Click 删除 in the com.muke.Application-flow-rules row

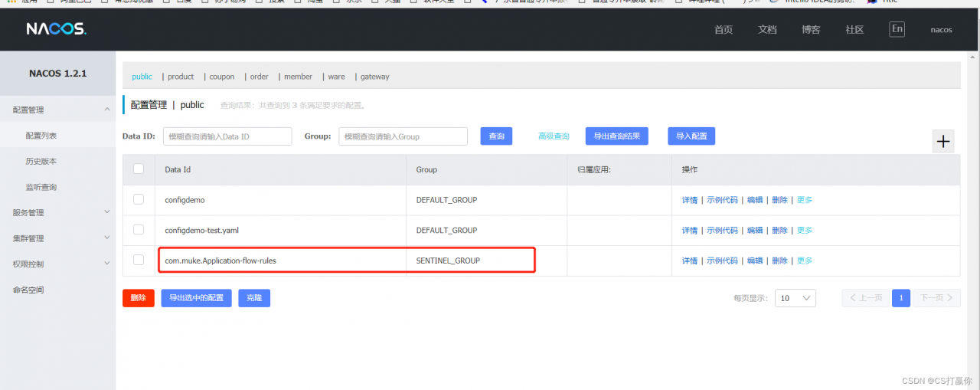[x=779, y=261]
